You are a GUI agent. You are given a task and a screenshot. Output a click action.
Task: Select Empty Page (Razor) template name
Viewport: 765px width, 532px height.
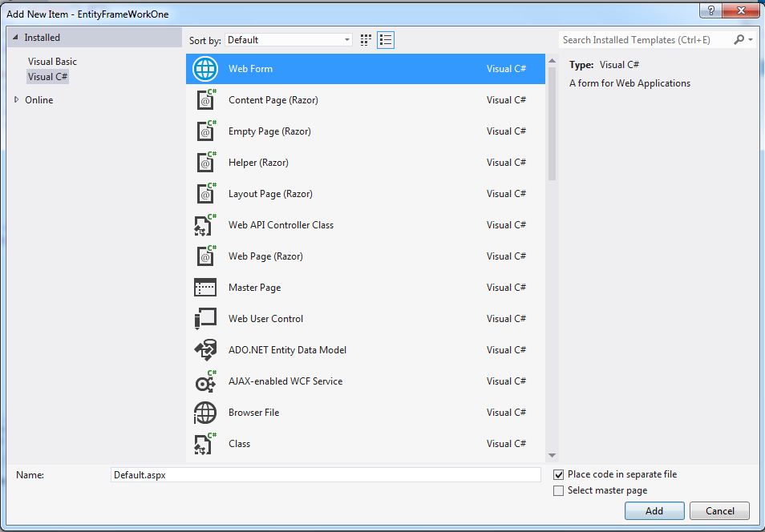click(269, 131)
